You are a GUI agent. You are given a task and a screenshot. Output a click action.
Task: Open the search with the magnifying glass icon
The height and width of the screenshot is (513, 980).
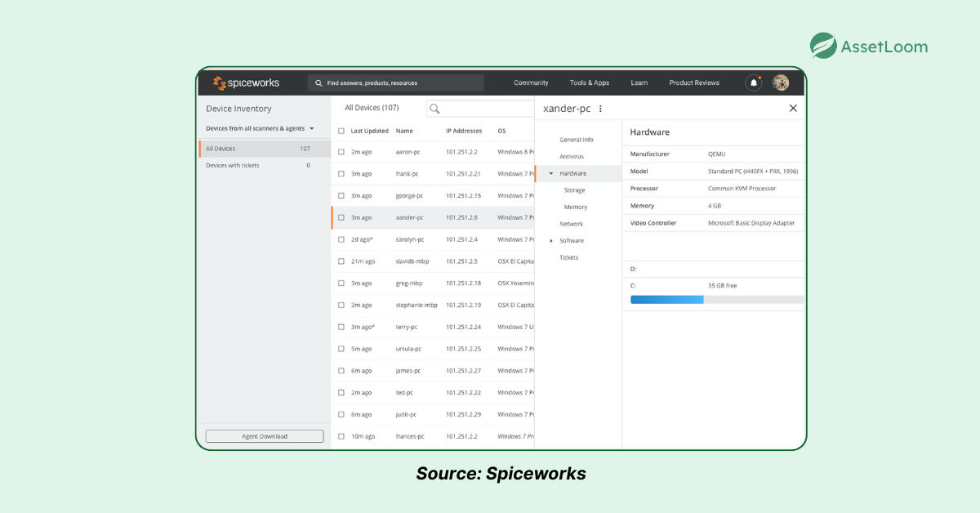[x=318, y=83]
